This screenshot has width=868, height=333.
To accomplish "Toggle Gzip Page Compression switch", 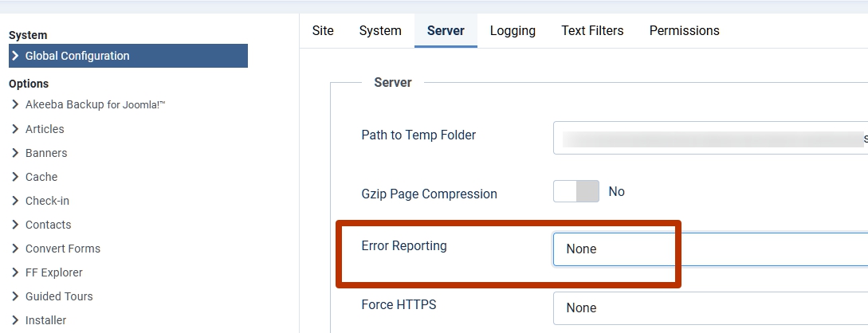I will (575, 191).
